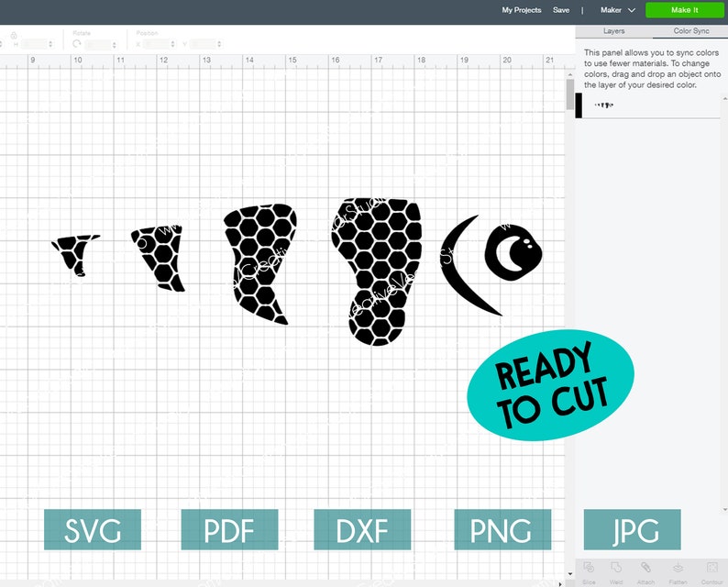Viewport: 728px width, 587px height.
Task: Select the Weld tool
Action: pyautogui.click(x=616, y=571)
